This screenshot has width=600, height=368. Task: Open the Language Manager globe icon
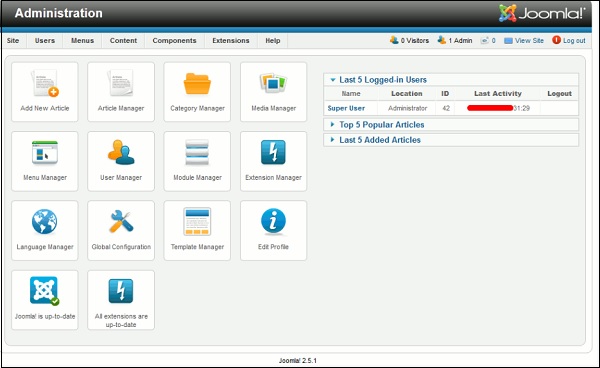tap(45, 221)
